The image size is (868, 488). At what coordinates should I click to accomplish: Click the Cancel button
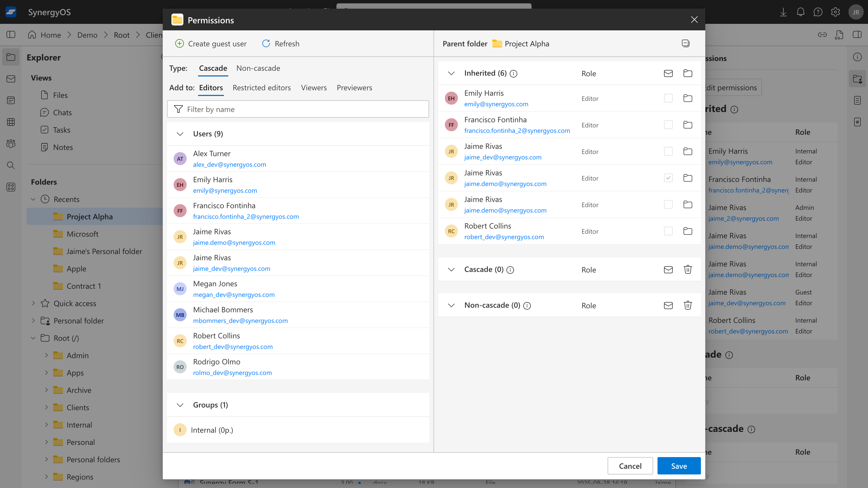[x=630, y=466]
